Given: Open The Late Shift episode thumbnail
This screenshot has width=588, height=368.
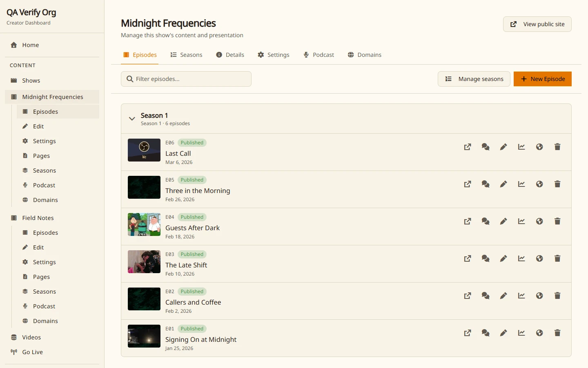Looking at the screenshot, I should pyautogui.click(x=144, y=262).
